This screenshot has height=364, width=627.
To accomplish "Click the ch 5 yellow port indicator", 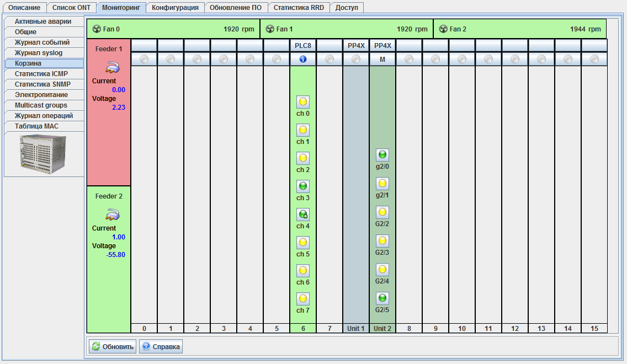I will tap(302, 243).
